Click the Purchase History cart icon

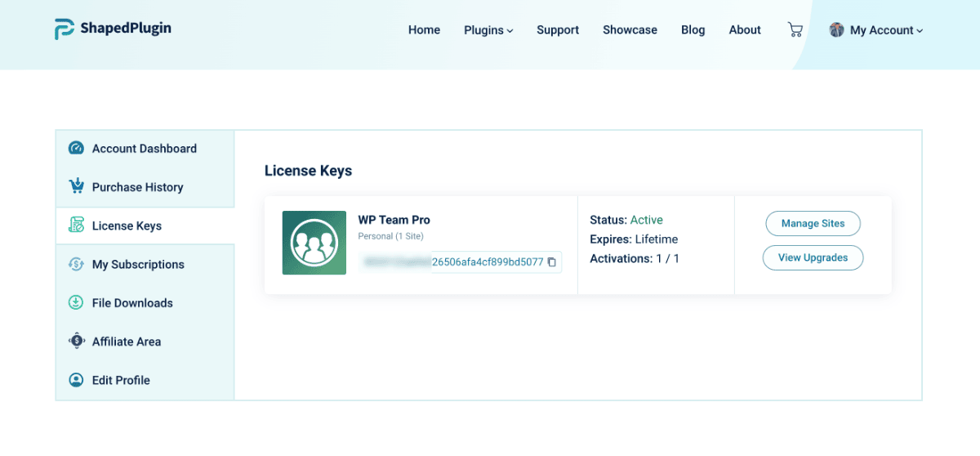[x=76, y=187]
